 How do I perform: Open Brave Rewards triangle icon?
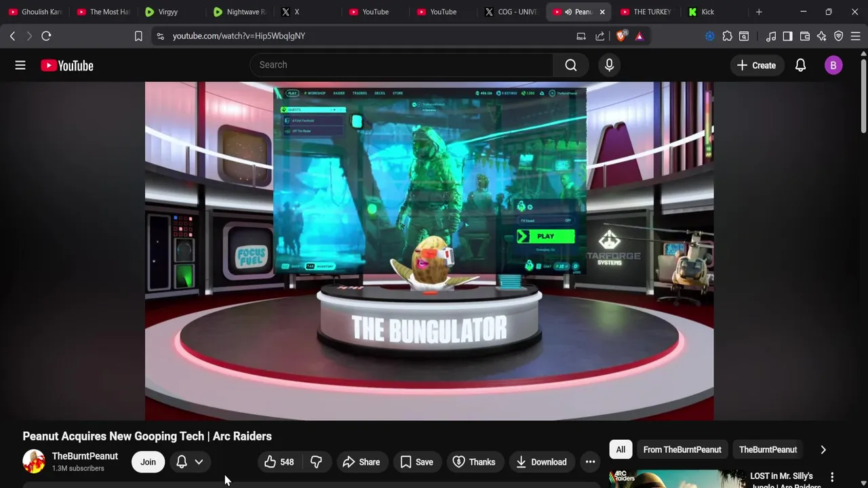(639, 36)
